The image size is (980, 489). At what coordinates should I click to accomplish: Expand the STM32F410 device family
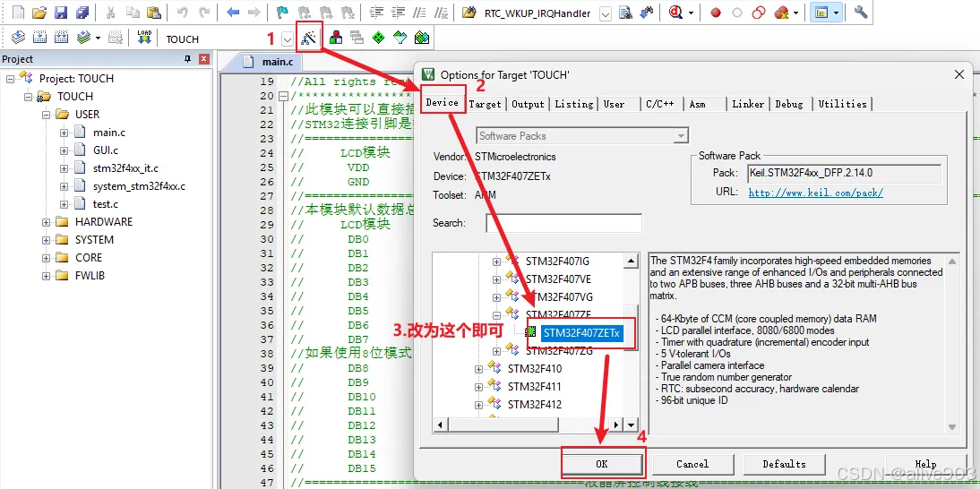pos(478,369)
